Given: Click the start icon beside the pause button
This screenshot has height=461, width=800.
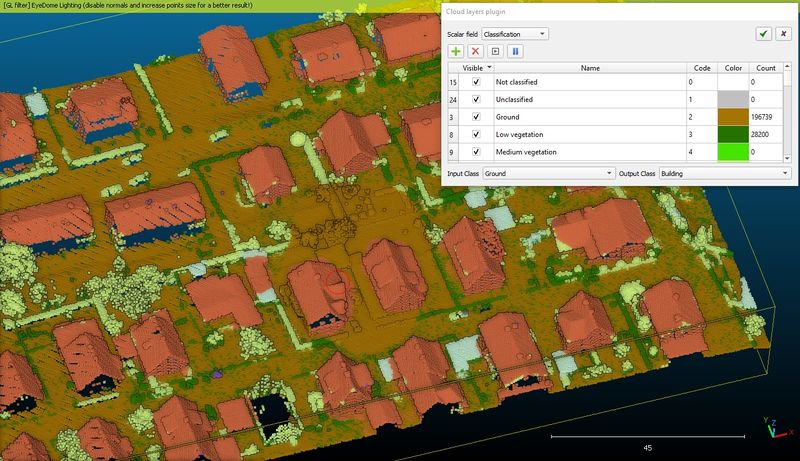Looking at the screenshot, I should click(495, 51).
